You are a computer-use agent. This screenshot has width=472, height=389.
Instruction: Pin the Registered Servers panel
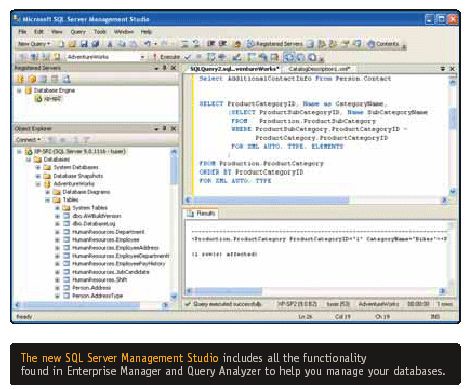pyautogui.click(x=165, y=68)
